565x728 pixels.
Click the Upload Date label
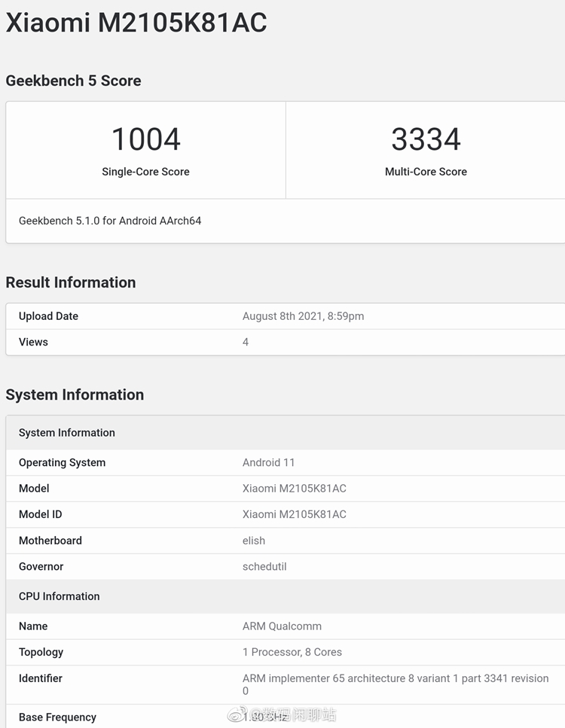pos(48,316)
